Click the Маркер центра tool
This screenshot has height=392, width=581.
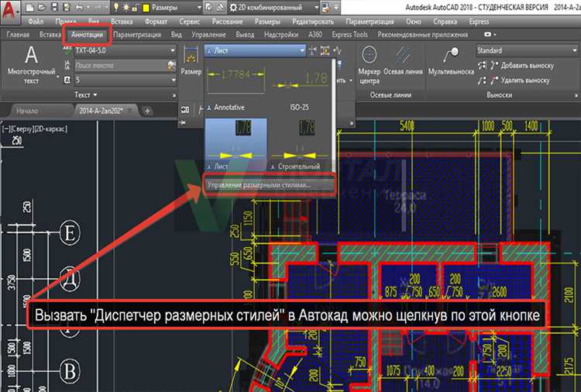(369, 64)
